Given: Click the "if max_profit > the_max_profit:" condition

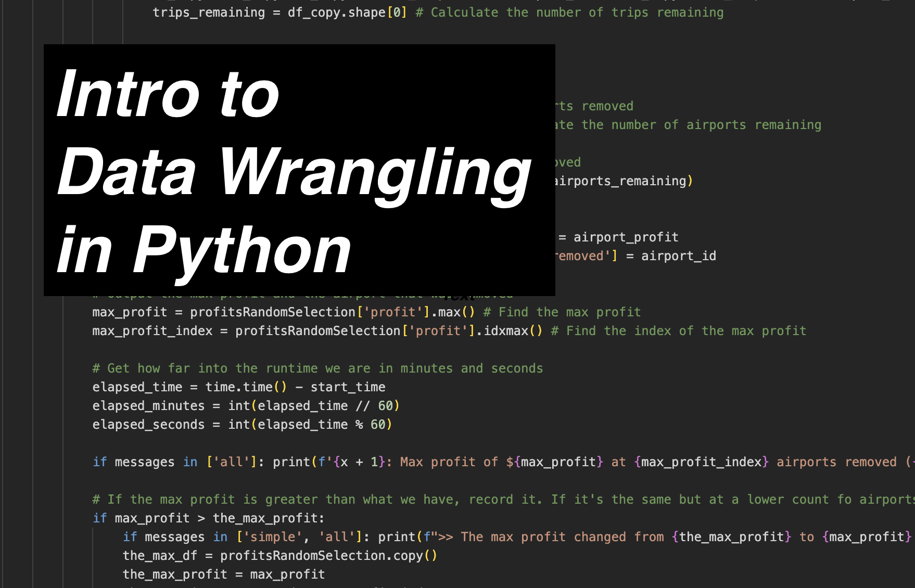Looking at the screenshot, I should (x=209, y=518).
